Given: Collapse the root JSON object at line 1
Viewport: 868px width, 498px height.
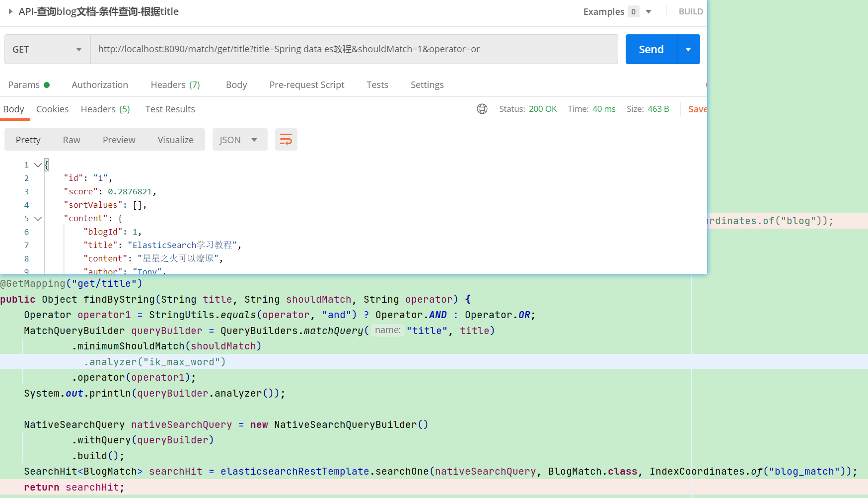Looking at the screenshot, I should coord(38,165).
